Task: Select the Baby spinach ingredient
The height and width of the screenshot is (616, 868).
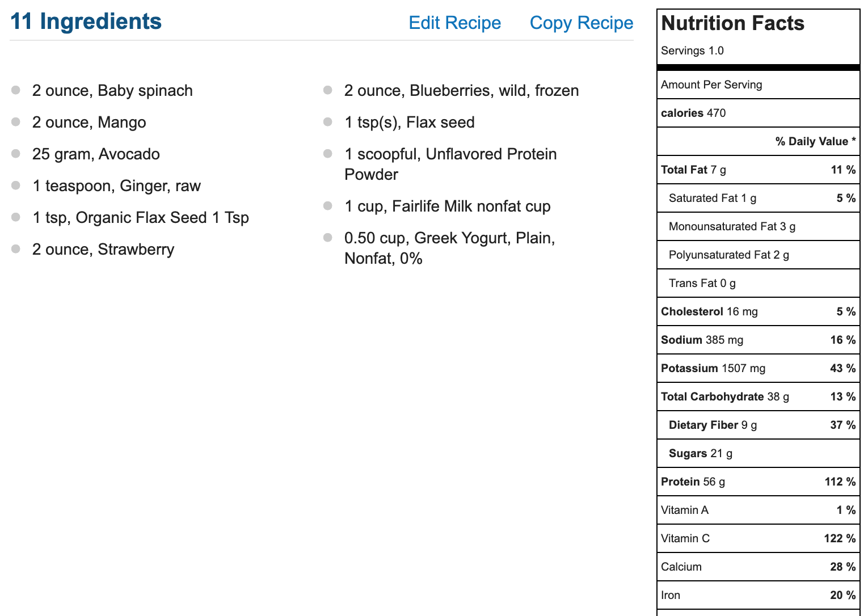Action: 112,91
